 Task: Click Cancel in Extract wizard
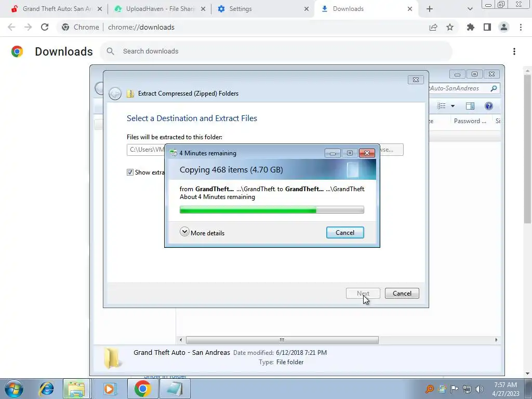pos(402,293)
